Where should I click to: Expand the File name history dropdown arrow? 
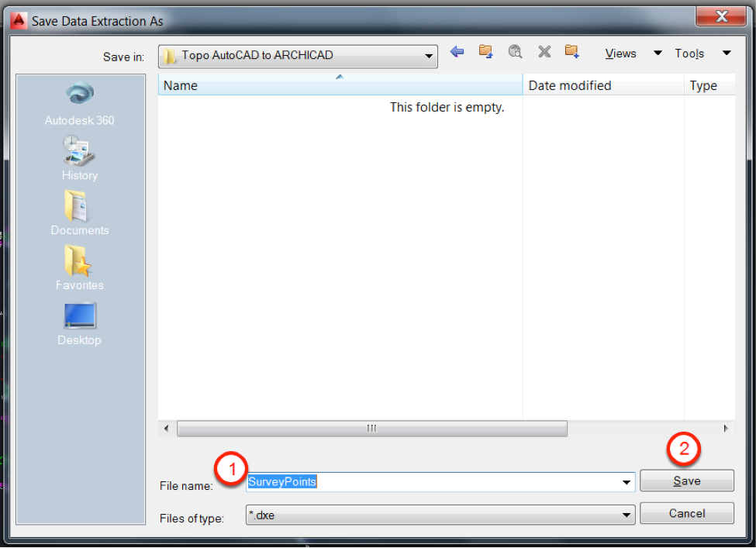(626, 482)
